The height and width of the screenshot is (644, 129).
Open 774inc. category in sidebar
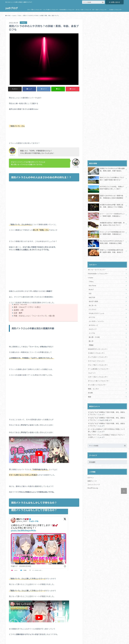pyautogui.click(x=107, y=282)
